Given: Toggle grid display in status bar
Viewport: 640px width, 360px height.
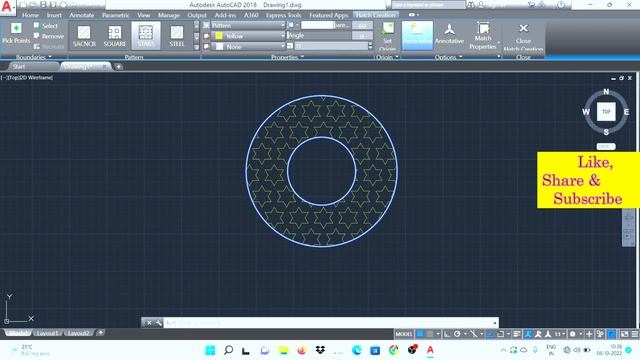Looking at the screenshot, I should point(420,334).
